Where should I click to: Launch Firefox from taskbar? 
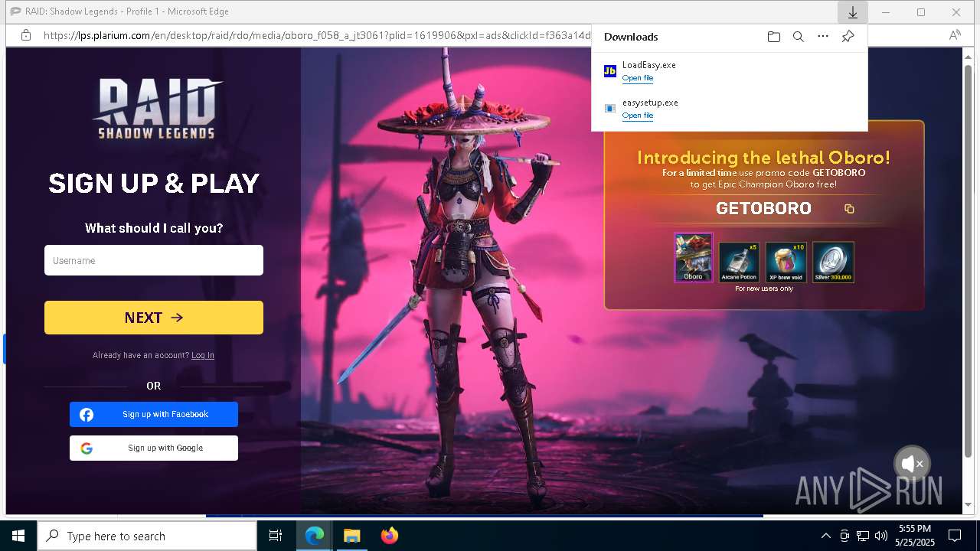389,536
